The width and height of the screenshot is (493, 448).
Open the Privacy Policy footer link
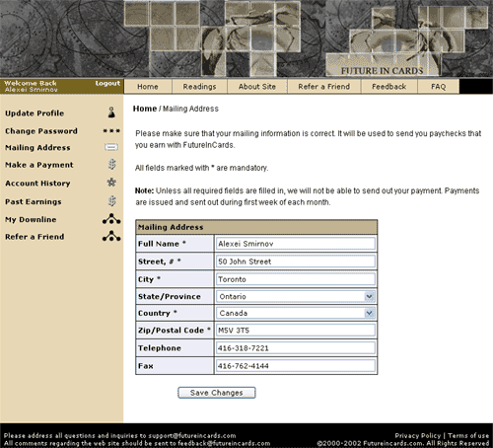[x=418, y=435]
